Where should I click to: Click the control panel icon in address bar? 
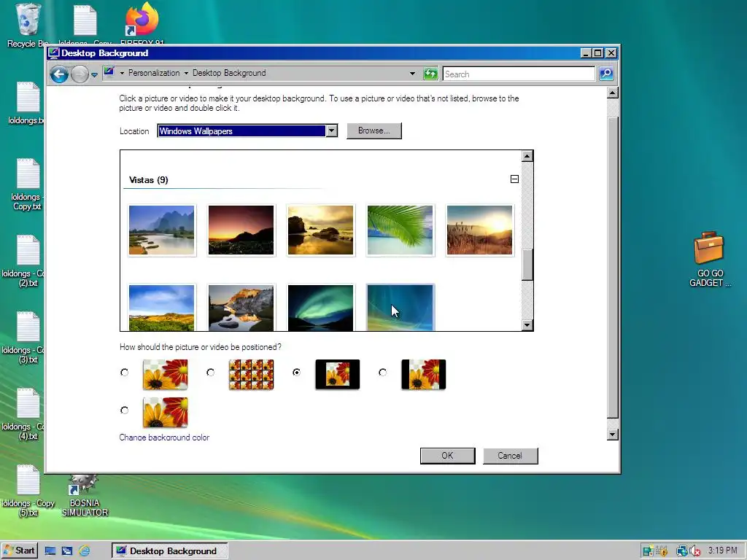click(x=109, y=72)
